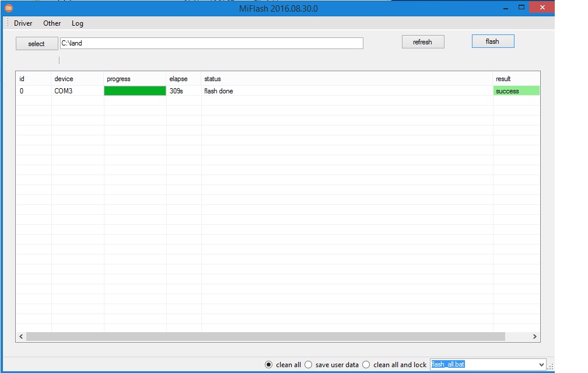This screenshot has width=588, height=373.
Task: Click the progress column header
Action: (x=135, y=79)
